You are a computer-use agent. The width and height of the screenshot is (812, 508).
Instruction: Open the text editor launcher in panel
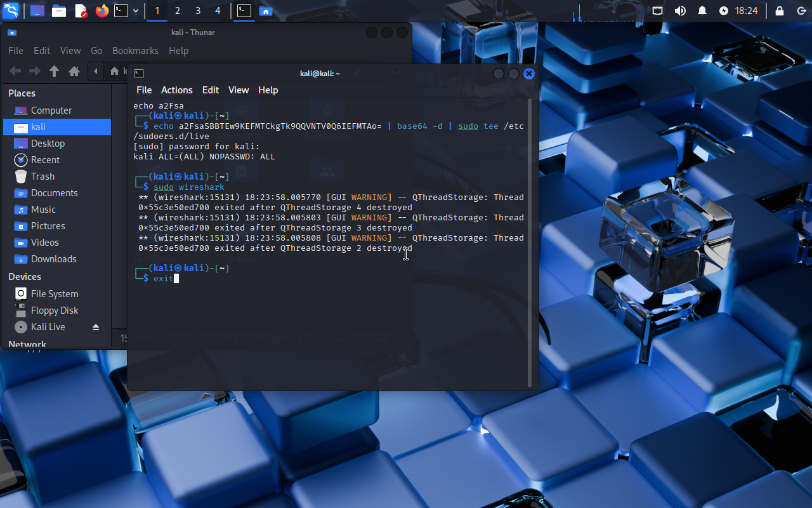point(81,11)
